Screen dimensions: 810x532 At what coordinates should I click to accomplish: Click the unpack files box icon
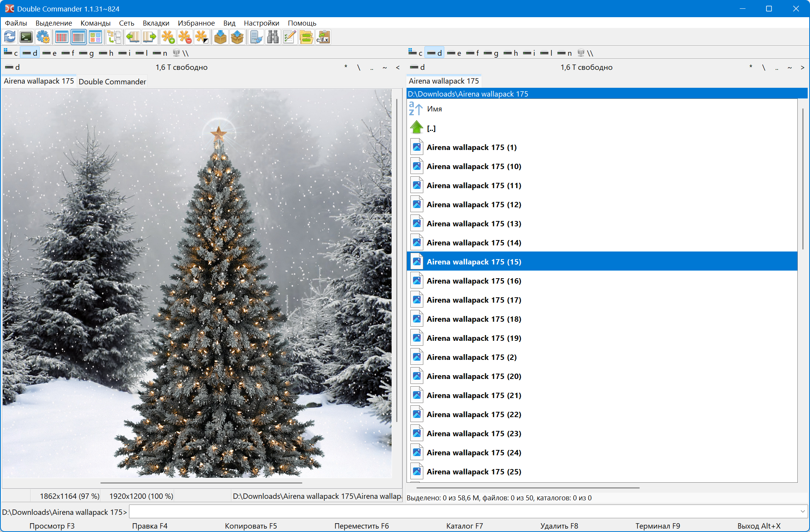point(237,37)
